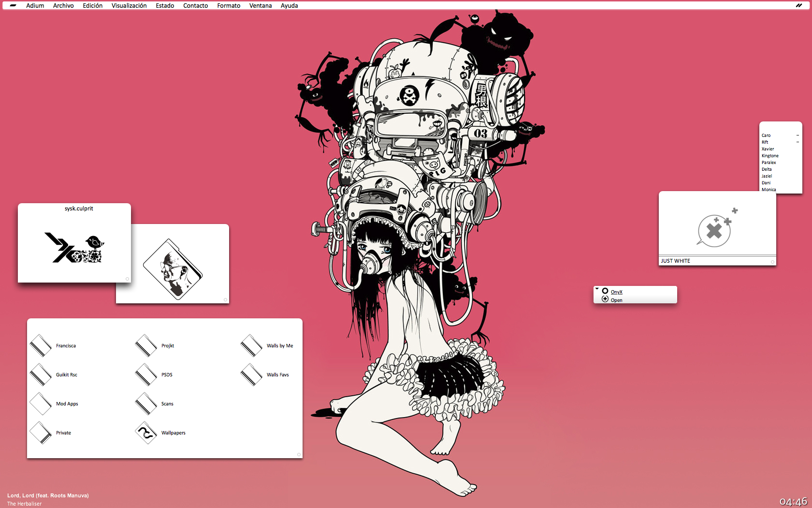The width and height of the screenshot is (812, 508).
Task: Select contact Rift in the contact list
Action: tap(765, 142)
